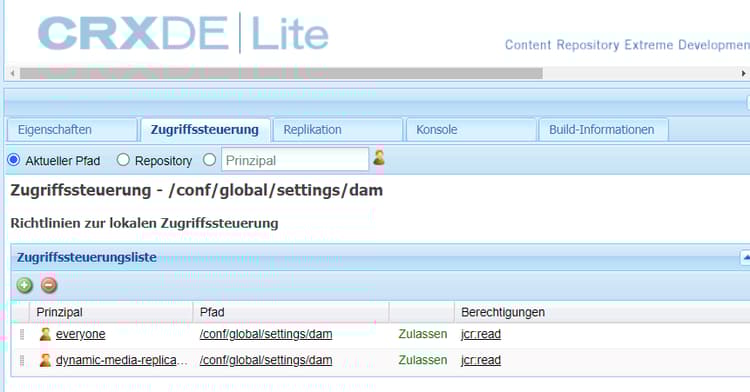The width and height of the screenshot is (750, 392).
Task: Select the Prinzipal radio button
Action: coord(209,160)
